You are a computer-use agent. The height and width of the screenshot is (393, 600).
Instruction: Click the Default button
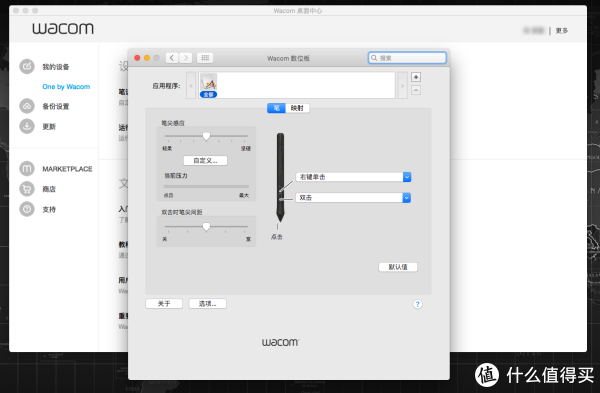pyautogui.click(x=398, y=267)
